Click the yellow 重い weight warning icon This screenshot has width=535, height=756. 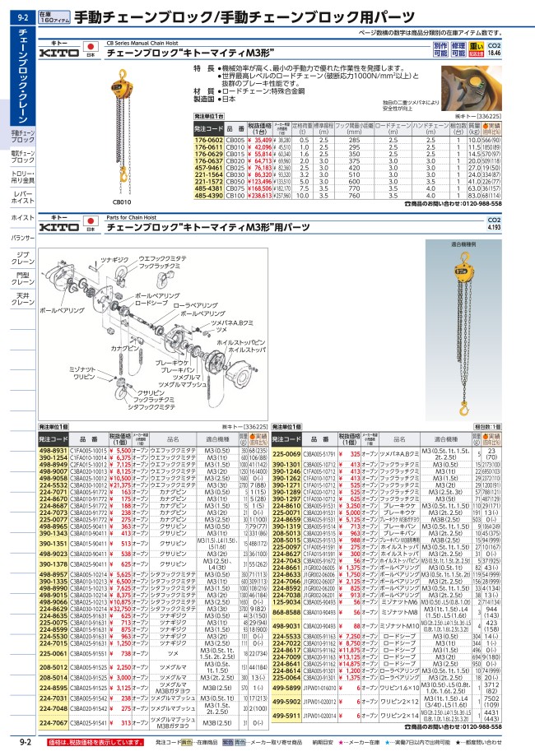pos(476,49)
